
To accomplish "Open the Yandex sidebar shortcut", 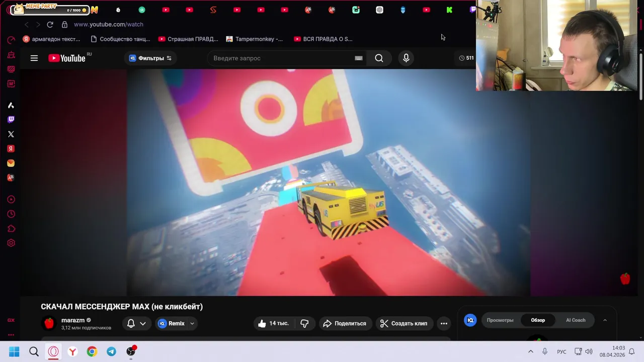I will (x=11, y=149).
